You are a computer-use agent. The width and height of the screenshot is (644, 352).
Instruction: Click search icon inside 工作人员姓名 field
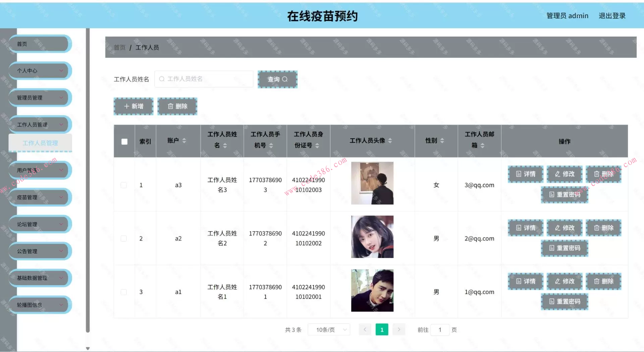(162, 79)
